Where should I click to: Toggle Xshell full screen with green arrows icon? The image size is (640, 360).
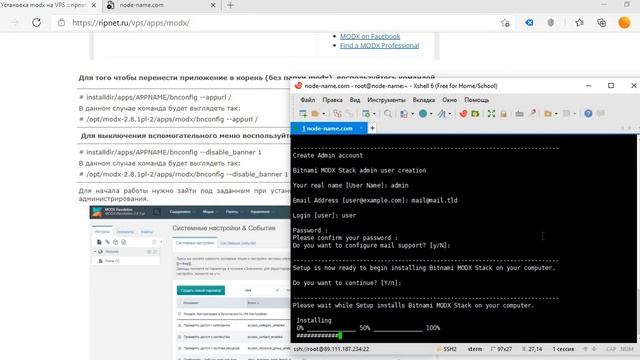coord(491,113)
